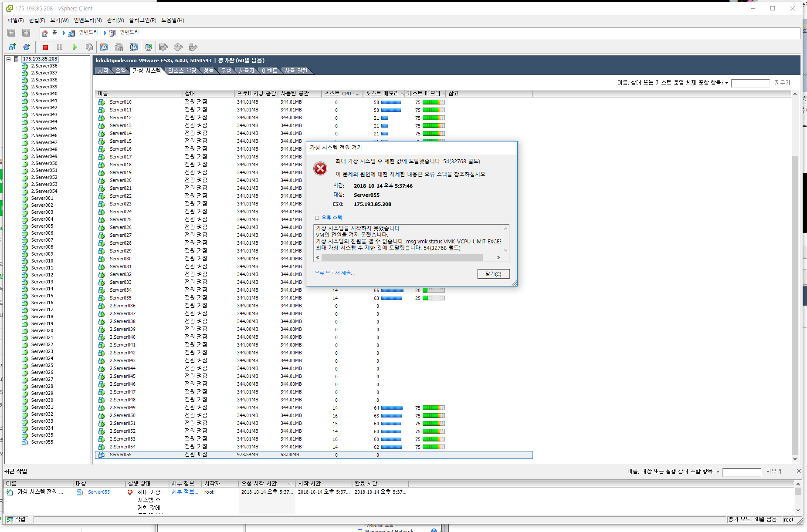Click the navigate Back arrow icon
The image size is (807, 532).
pyautogui.click(x=11, y=33)
